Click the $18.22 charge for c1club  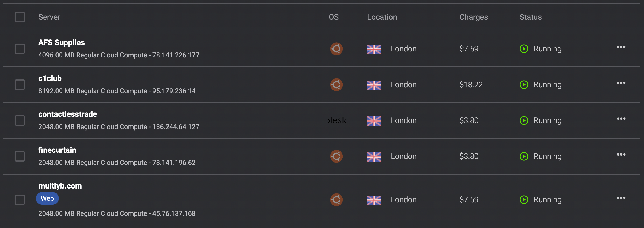point(471,85)
